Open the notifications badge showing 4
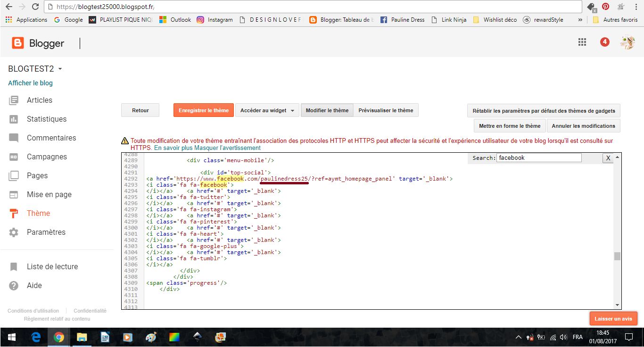 [x=604, y=42]
